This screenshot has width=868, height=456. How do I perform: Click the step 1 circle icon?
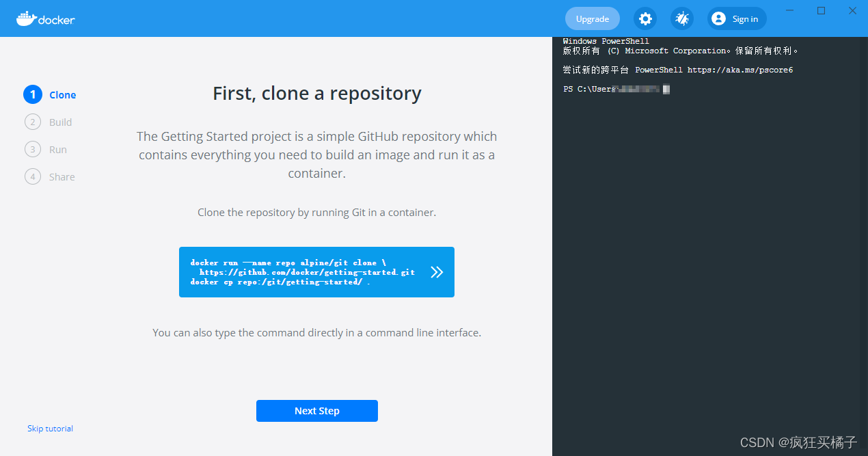pos(32,94)
